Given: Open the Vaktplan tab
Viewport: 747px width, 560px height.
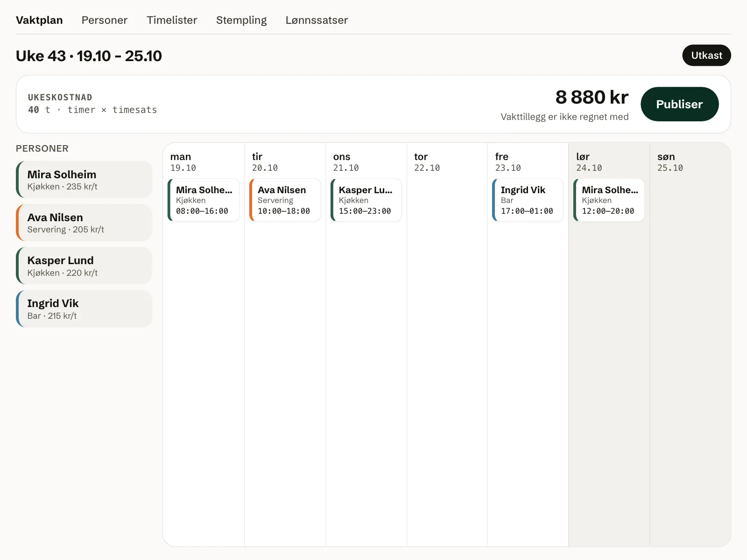Looking at the screenshot, I should [39, 20].
